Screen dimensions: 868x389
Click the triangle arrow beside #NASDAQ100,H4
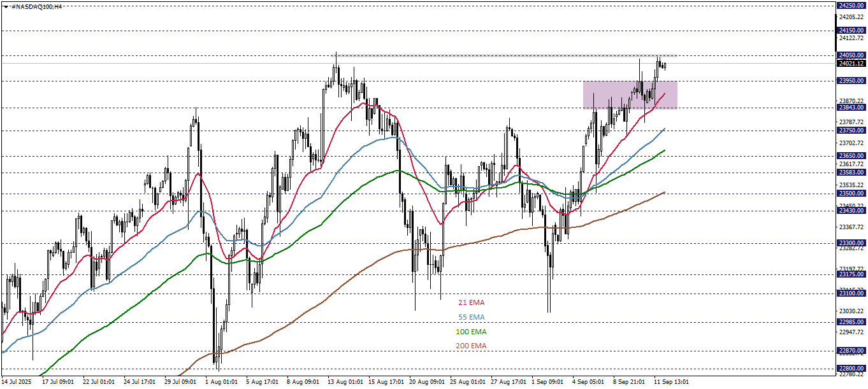[5, 6]
